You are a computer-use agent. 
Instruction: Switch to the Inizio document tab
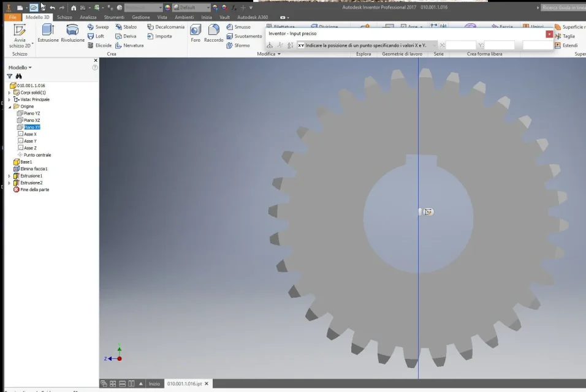click(154, 384)
